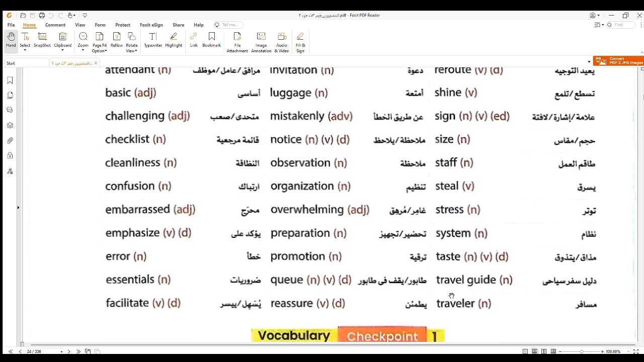Expand the Zoom dropdown arrow

[83, 50]
